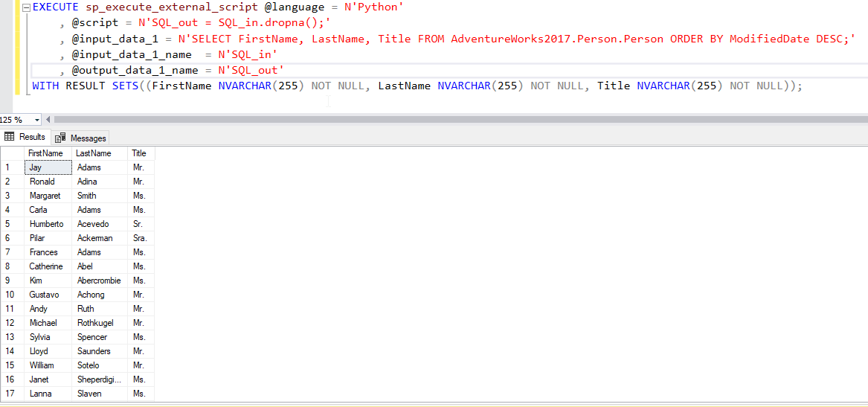The image size is (868, 407).
Task: Click the cell 'Slaven'
Action: click(100, 394)
